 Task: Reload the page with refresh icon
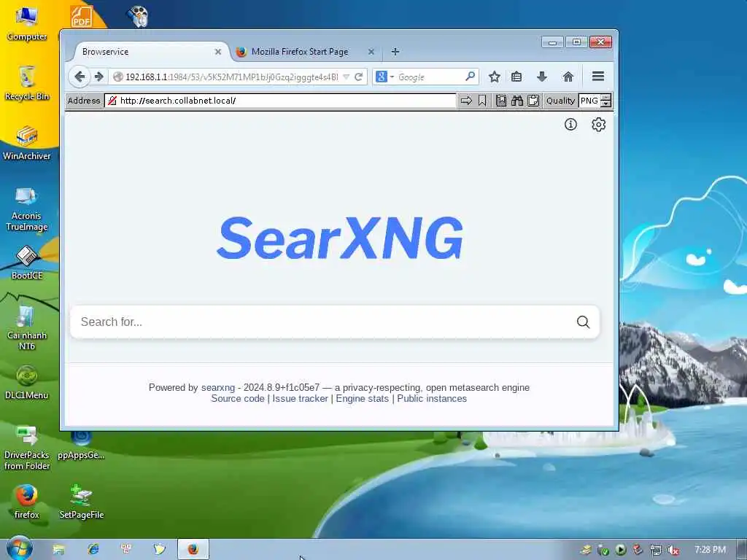tap(359, 77)
